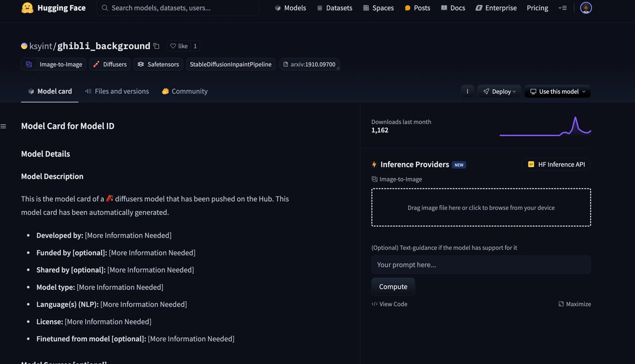The height and width of the screenshot is (364, 635).
Task: Switch to the Community tab
Action: [185, 91]
